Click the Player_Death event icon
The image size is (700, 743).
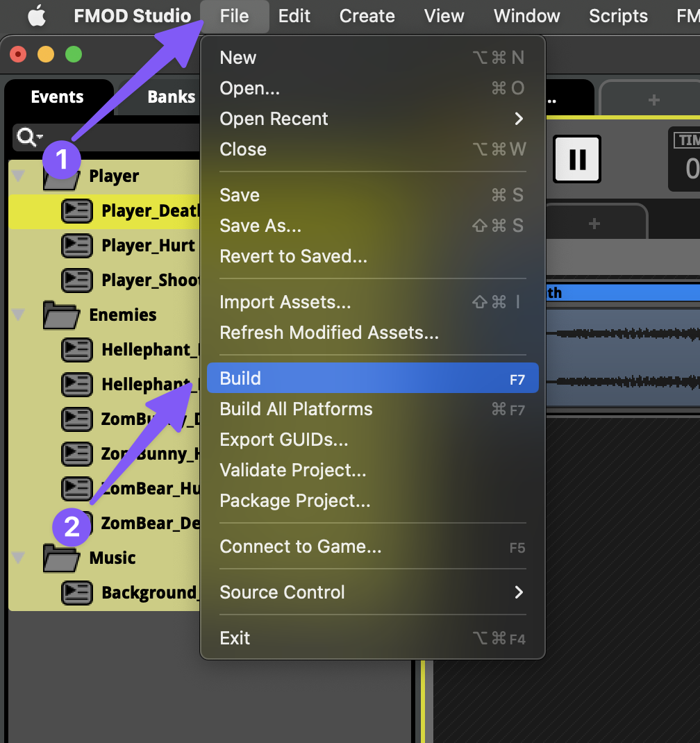pyautogui.click(x=77, y=211)
